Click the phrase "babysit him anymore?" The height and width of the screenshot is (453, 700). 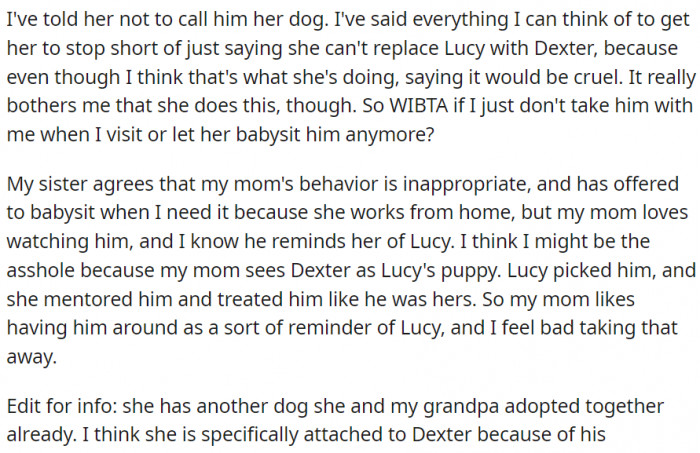tap(335, 136)
